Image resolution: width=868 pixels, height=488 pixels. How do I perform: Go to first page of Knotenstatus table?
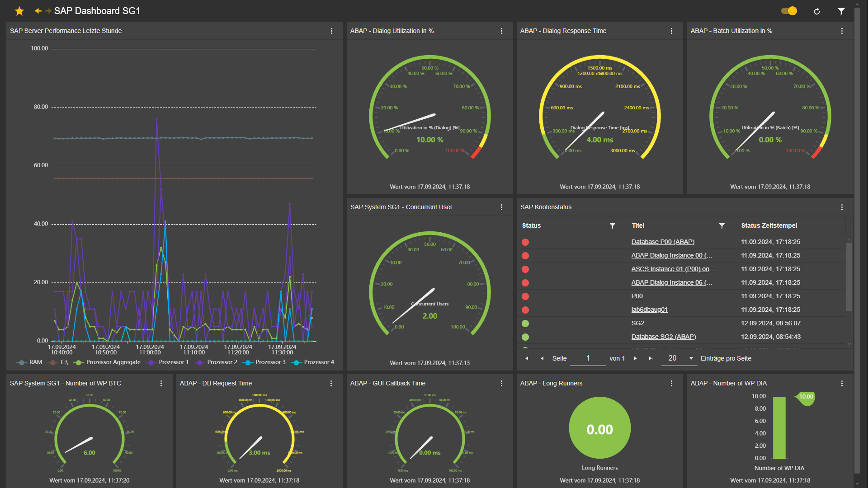[526, 358]
